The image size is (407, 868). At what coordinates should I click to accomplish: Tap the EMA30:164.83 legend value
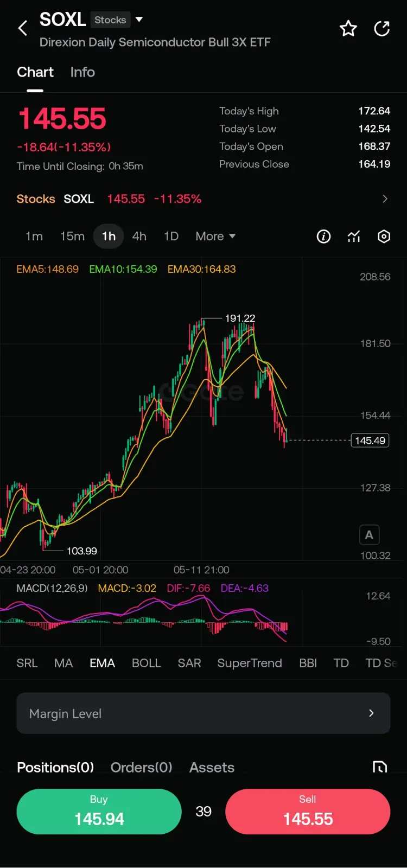[202, 269]
